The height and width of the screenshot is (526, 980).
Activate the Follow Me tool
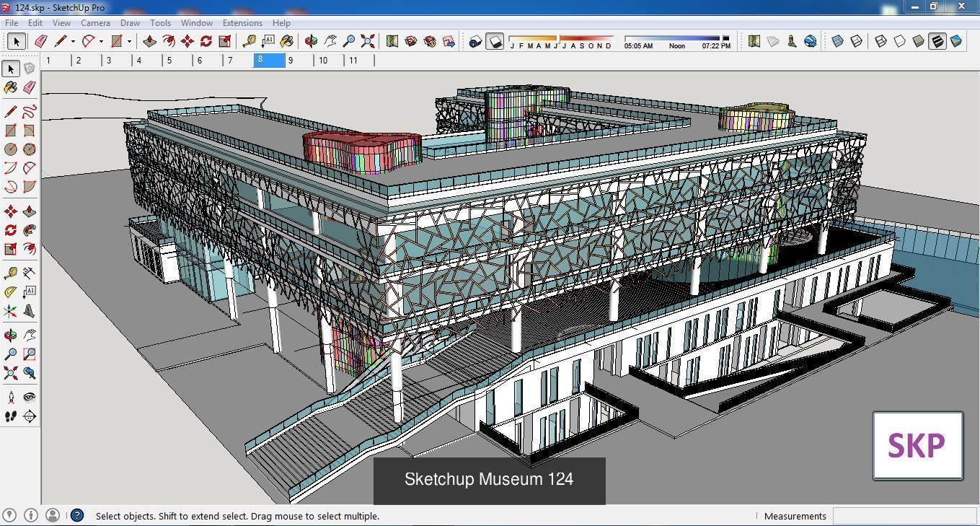(x=30, y=230)
